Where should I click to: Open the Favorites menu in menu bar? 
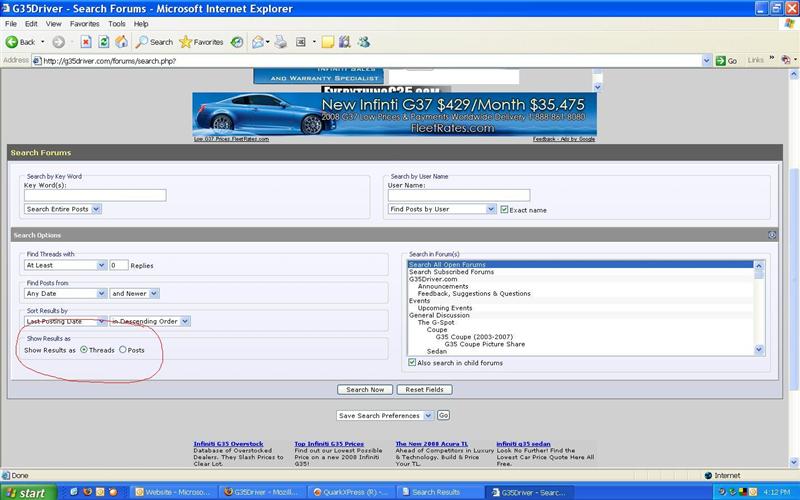[x=84, y=23]
